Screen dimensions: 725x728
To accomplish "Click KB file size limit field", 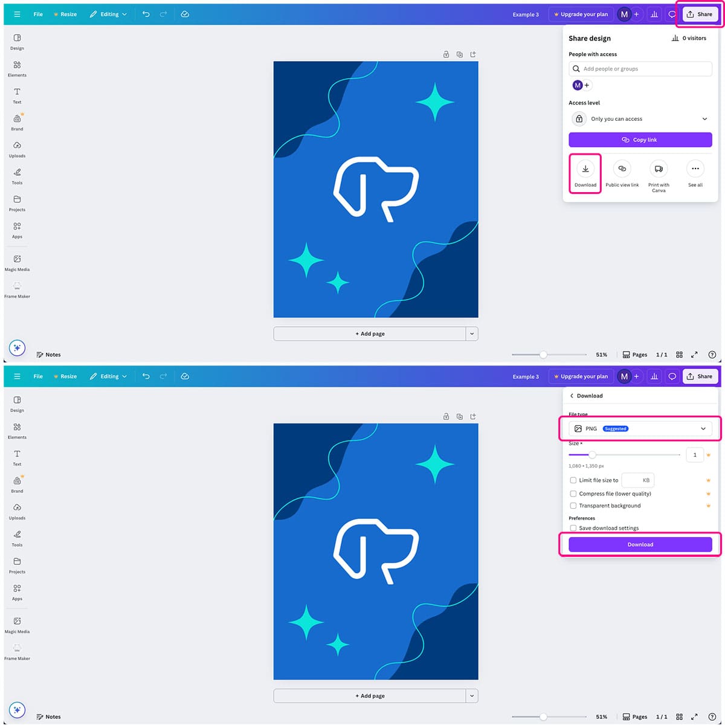I will pos(638,480).
